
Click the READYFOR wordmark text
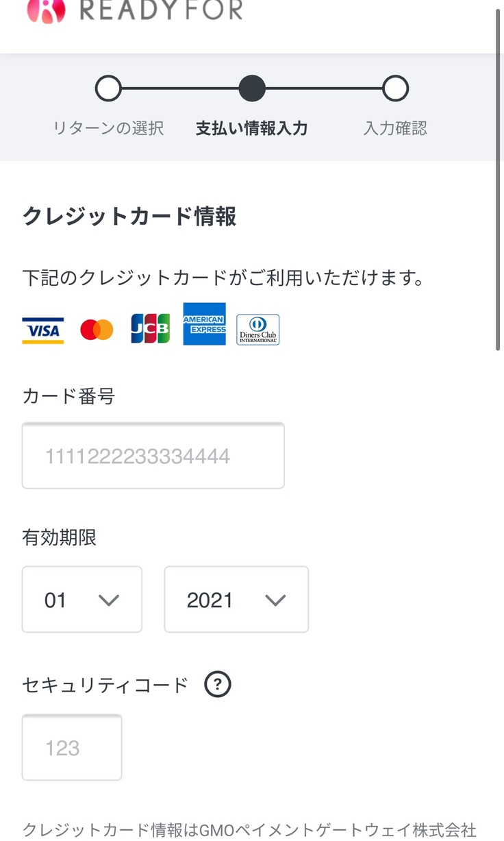[x=161, y=10]
